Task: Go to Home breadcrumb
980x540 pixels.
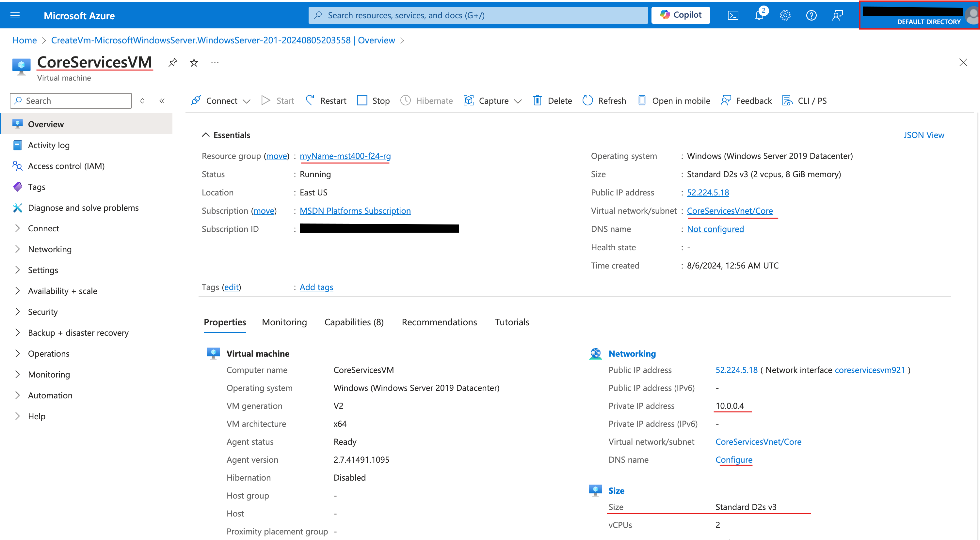Action: coord(25,40)
